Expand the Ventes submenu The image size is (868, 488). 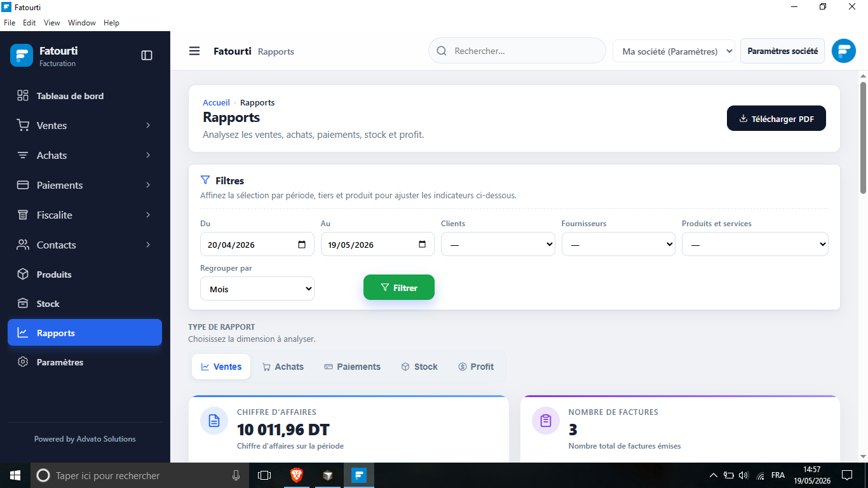click(x=148, y=125)
